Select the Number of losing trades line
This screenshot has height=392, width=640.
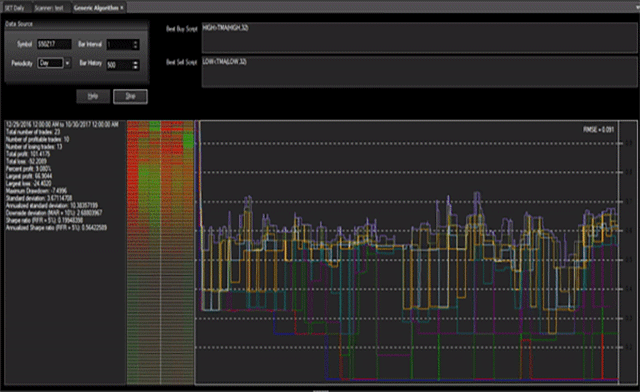(x=34, y=147)
